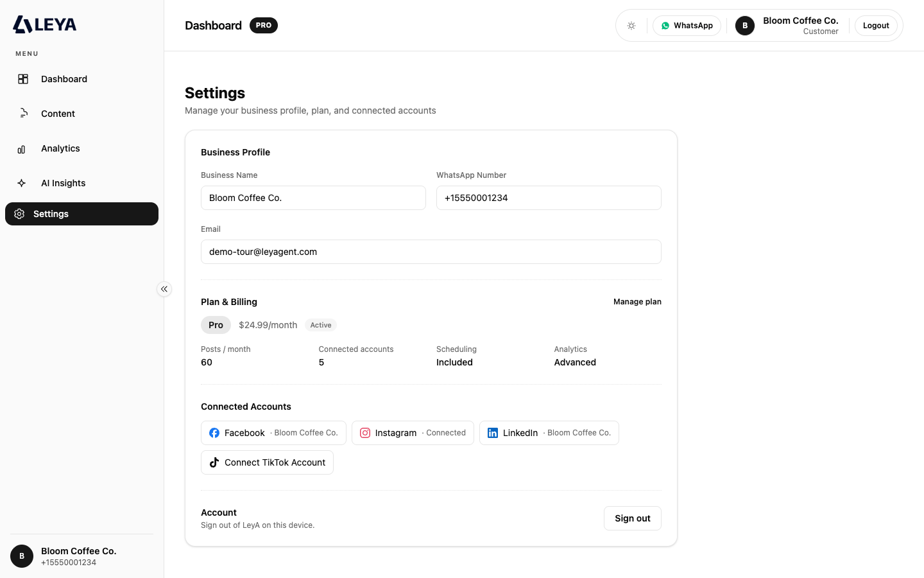Viewport: 924px width, 578px height.
Task: Click the Settings page heading
Action: click(215, 93)
